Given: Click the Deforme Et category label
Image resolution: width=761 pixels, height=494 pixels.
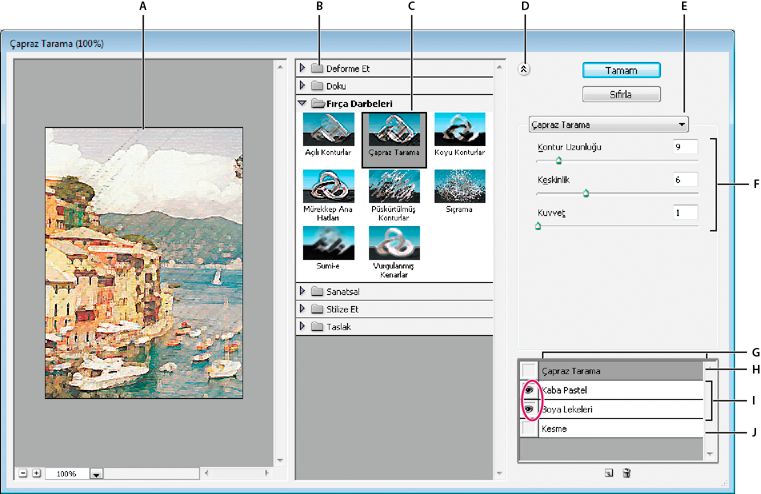Looking at the screenshot, I should click(x=347, y=68).
